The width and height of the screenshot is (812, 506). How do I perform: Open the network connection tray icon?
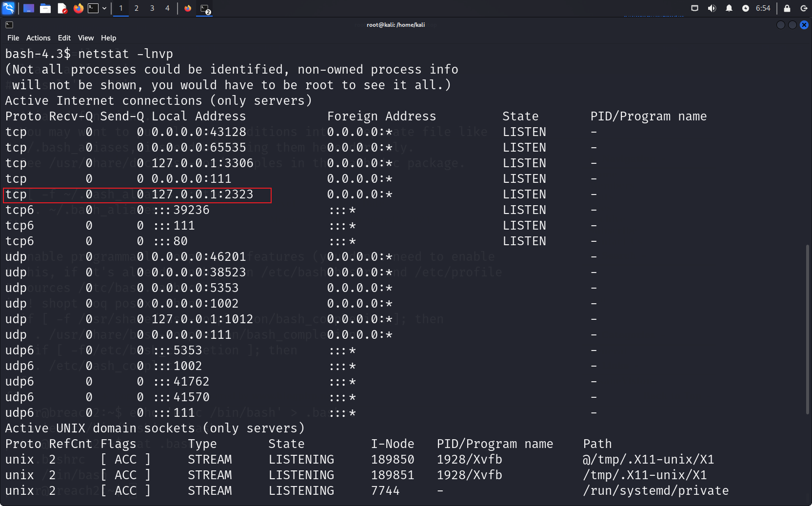(695, 8)
